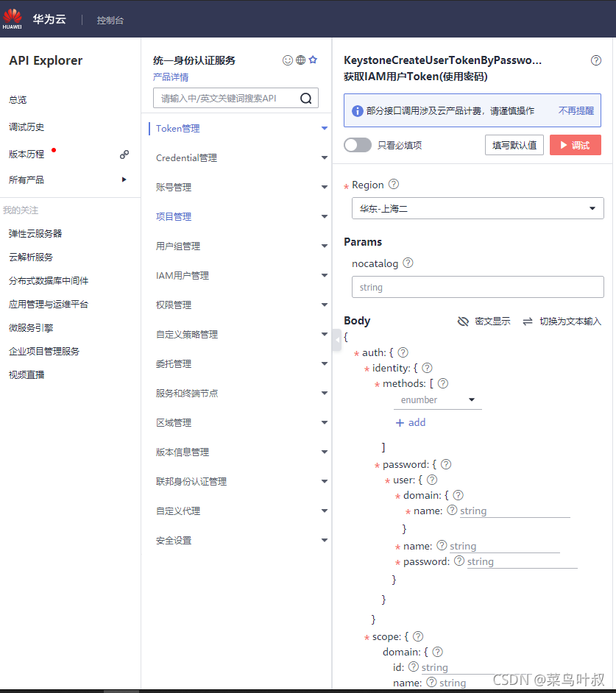The height and width of the screenshot is (693, 616).
Task: Click help icon next to domain under user
Action: pos(458,495)
